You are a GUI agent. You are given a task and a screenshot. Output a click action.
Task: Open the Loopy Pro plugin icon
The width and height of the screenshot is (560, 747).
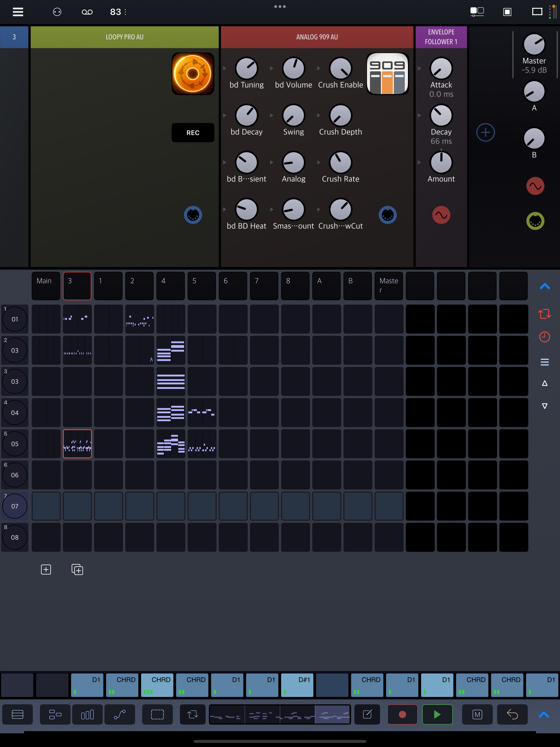[x=193, y=74]
